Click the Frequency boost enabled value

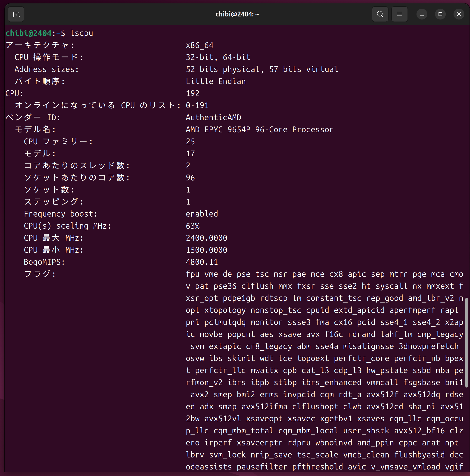pos(202,214)
